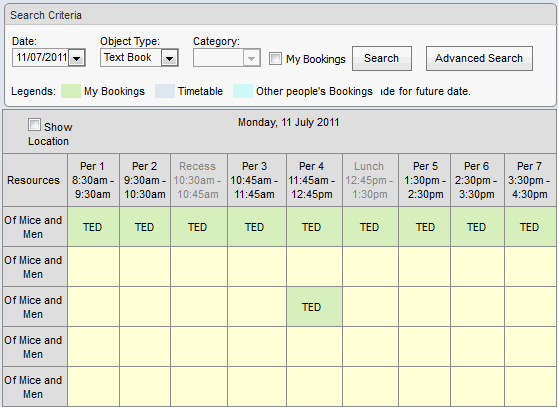Book the empty Per 7 slot in fifth row
This screenshot has height=407, width=558.
click(530, 387)
